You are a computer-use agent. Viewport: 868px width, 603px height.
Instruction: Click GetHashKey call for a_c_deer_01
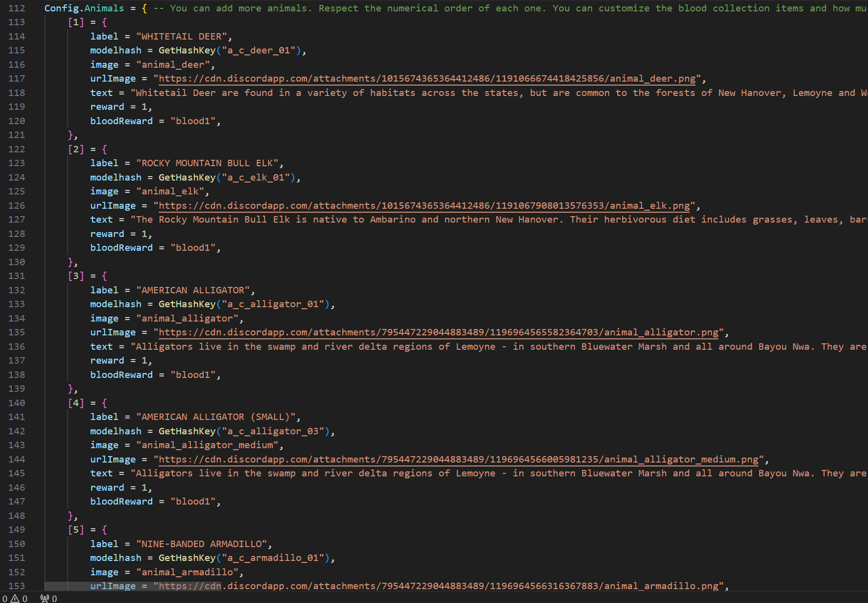(187, 50)
